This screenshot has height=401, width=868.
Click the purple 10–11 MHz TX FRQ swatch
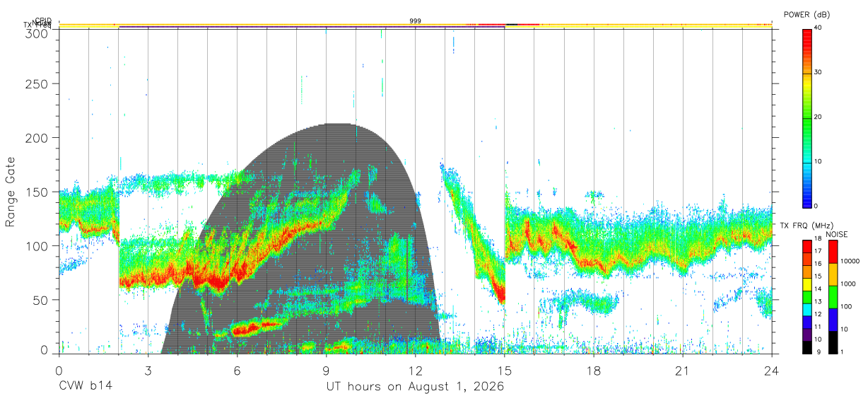(807, 335)
